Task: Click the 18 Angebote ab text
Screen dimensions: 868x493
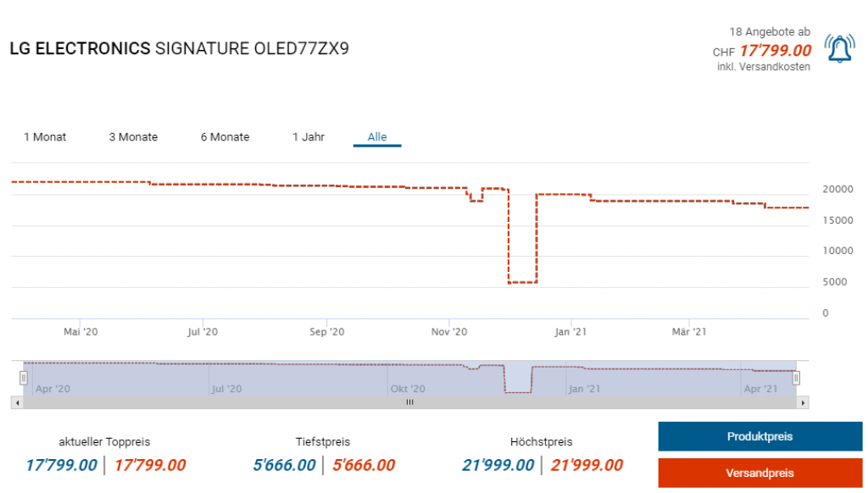Action: click(x=770, y=32)
